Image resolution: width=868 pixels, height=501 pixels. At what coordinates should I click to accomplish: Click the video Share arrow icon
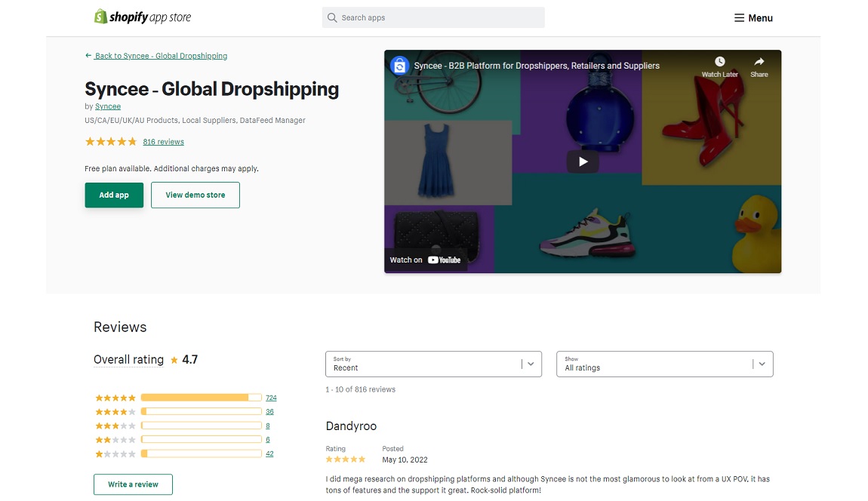(759, 62)
